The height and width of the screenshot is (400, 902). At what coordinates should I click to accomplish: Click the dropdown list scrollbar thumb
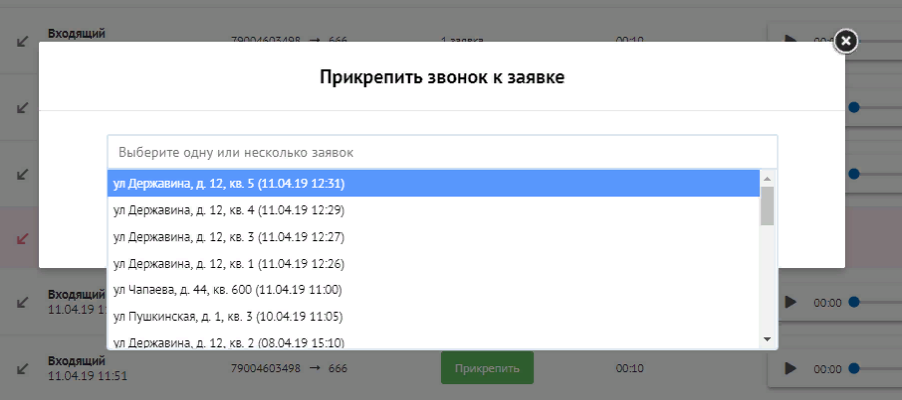click(767, 206)
